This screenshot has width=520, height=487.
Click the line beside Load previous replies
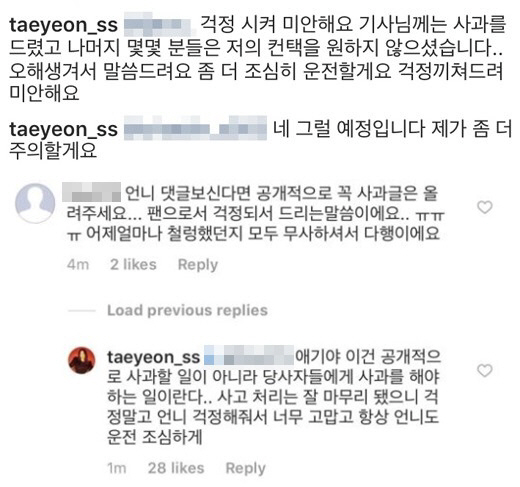tap(82, 311)
